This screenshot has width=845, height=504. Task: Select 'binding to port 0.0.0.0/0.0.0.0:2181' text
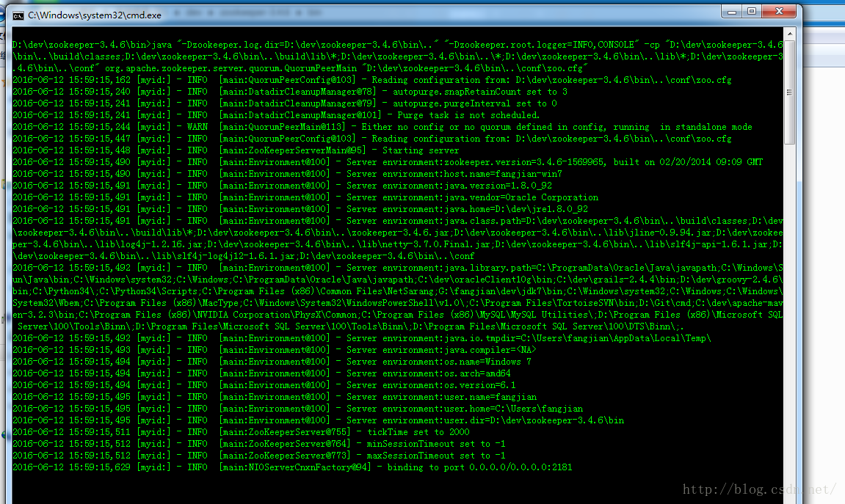[479, 467]
